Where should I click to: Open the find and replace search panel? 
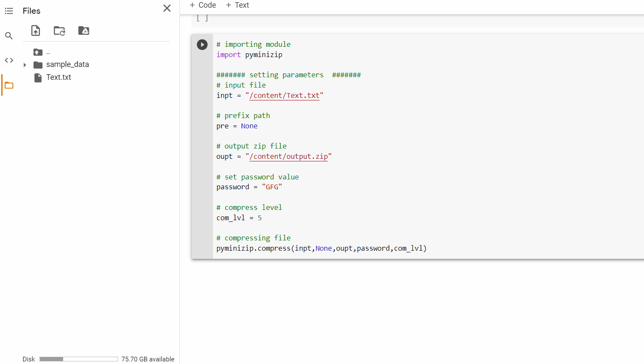[x=9, y=36]
